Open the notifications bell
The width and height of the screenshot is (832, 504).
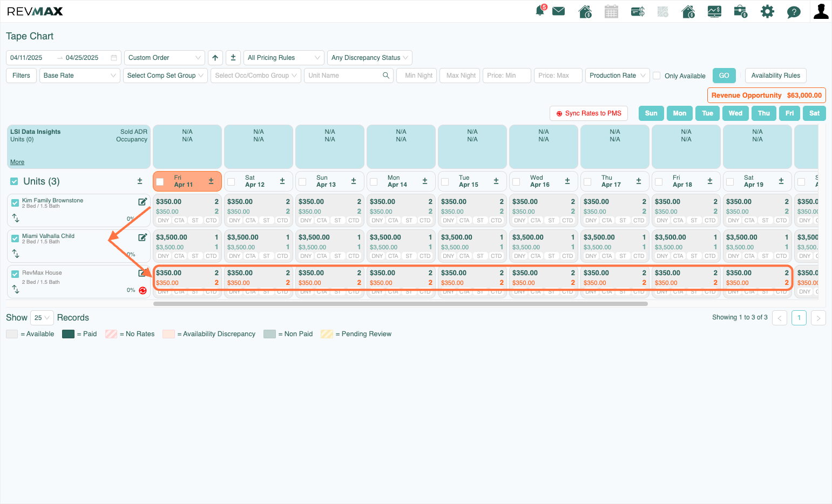(540, 11)
